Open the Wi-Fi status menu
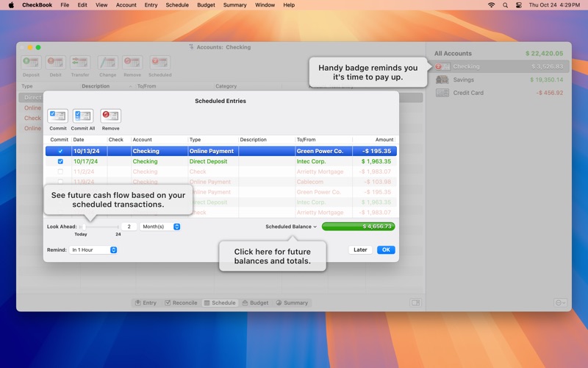The width and height of the screenshot is (588, 368). (491, 5)
